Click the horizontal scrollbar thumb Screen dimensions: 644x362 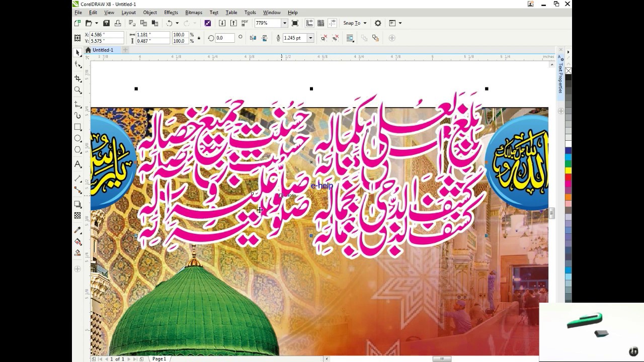[442, 359]
